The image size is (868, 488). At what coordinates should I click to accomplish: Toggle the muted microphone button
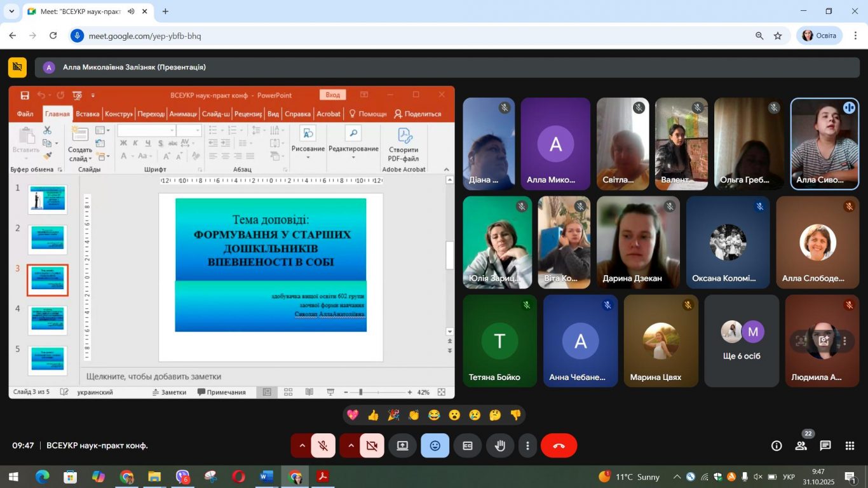tap(323, 445)
